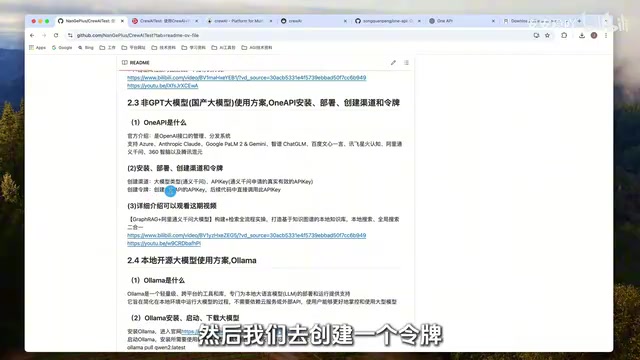Switch to the One API tab
This screenshot has height=360, width=640.
(x=462, y=21)
